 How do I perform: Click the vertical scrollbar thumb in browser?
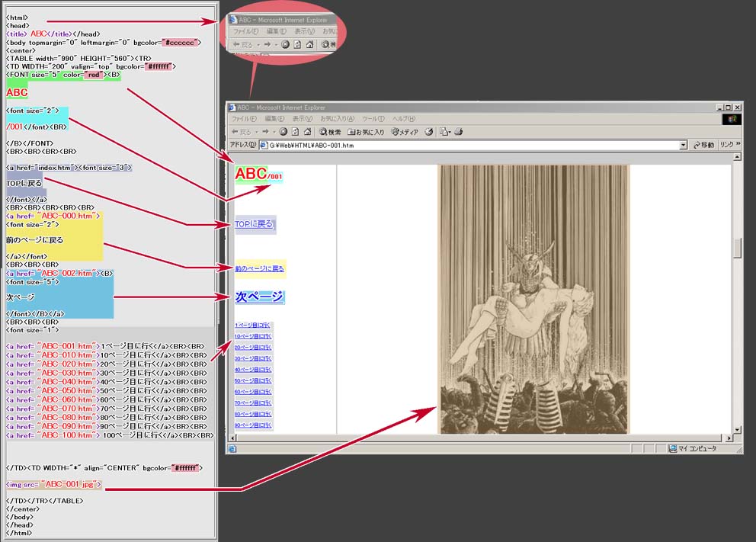737,249
